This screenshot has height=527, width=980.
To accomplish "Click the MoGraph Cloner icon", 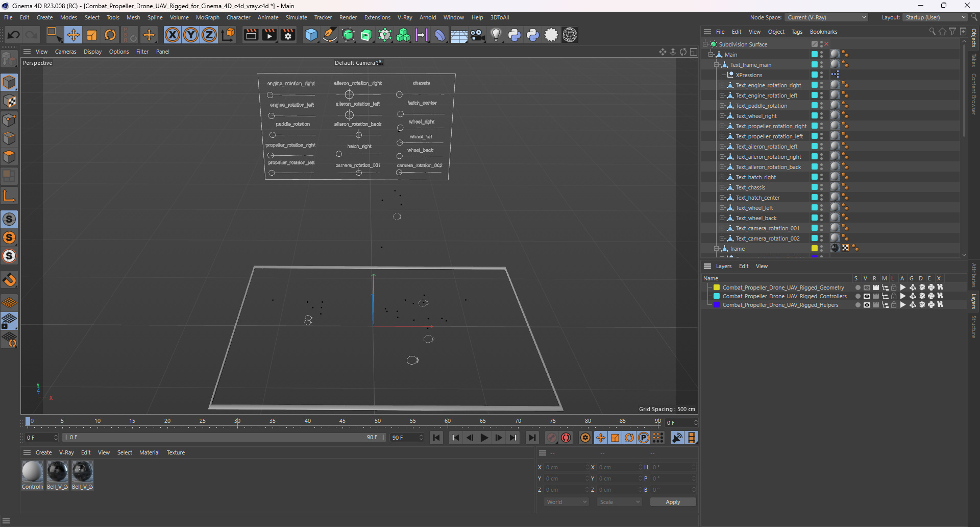I will [x=403, y=35].
